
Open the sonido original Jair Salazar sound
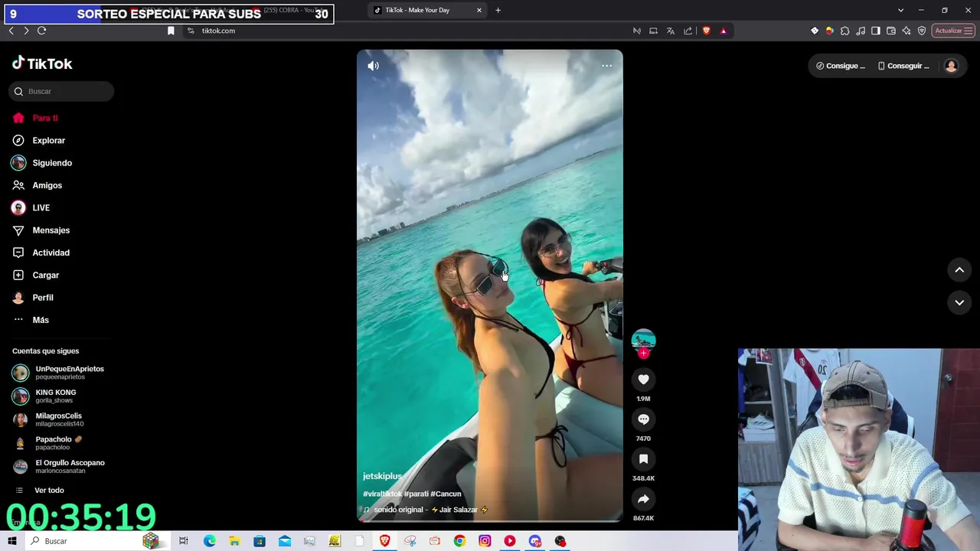(426, 510)
